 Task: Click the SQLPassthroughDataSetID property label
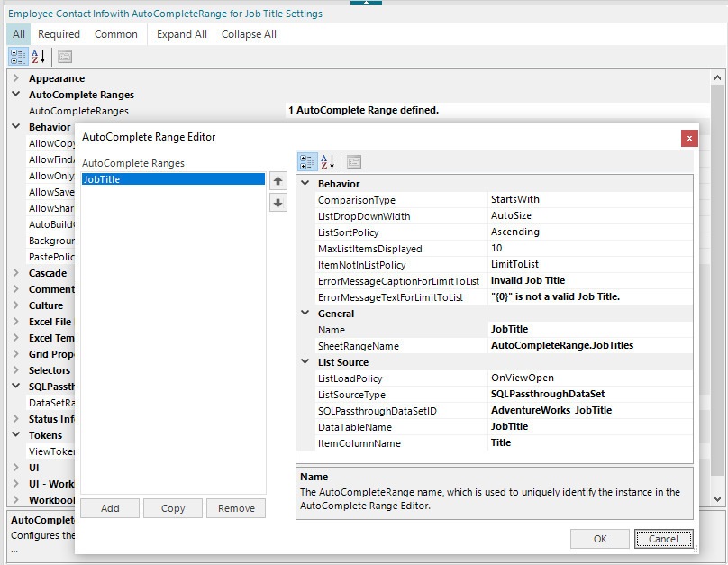pyautogui.click(x=377, y=411)
